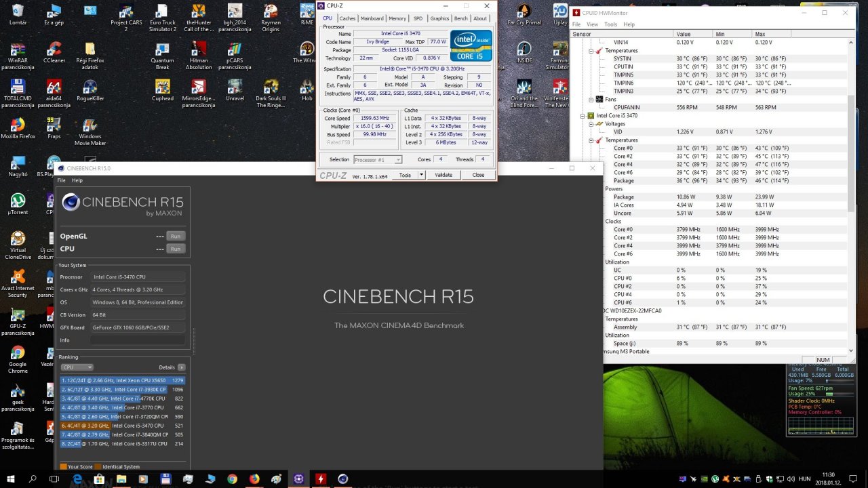Launch the Quantum Break shortcut
The width and height of the screenshot is (868, 488).
point(162,57)
